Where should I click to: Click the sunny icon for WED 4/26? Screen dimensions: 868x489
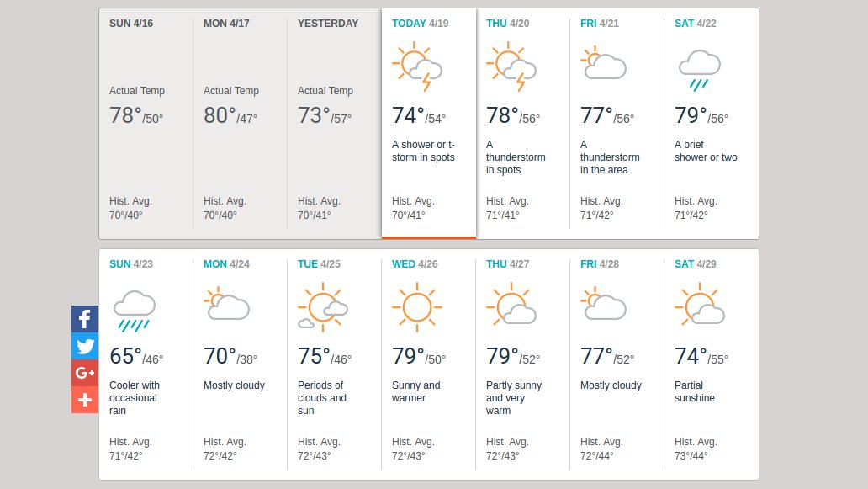pyautogui.click(x=416, y=306)
